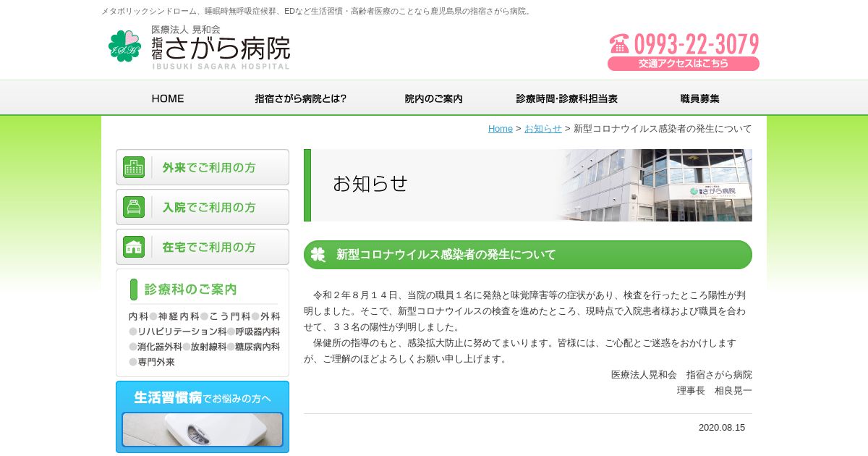The width and height of the screenshot is (868, 456).
Task: Open the 職員募集 menu item
Action: point(700,98)
